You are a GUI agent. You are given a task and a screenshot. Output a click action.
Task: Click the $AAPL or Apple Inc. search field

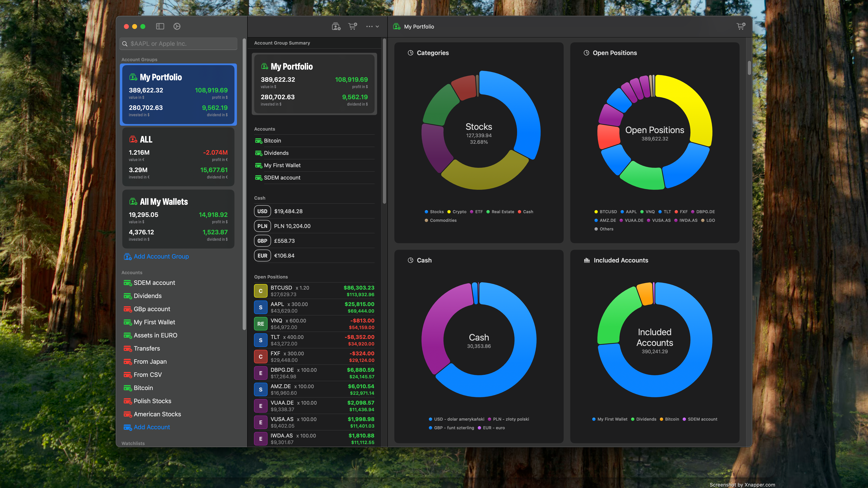tap(178, 44)
